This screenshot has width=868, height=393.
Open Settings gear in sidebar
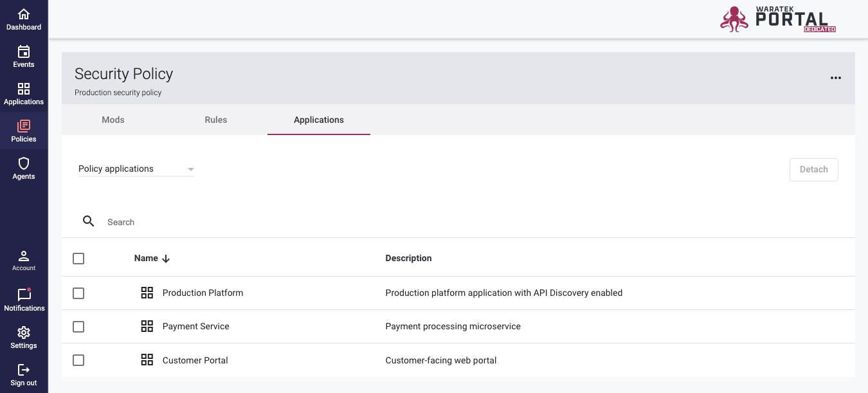click(24, 333)
